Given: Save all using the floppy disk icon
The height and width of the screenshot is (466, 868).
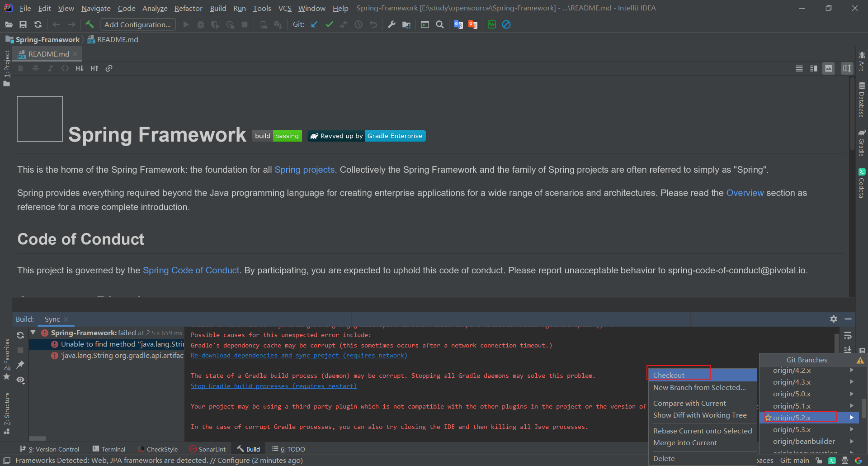Looking at the screenshot, I should [23, 24].
